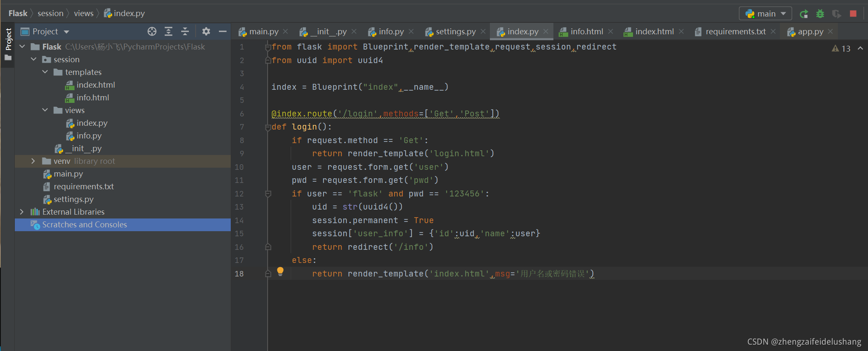Screen dimensions: 868x351
Task: Toggle the Project vertical side tab
Action: pyautogui.click(x=8, y=44)
